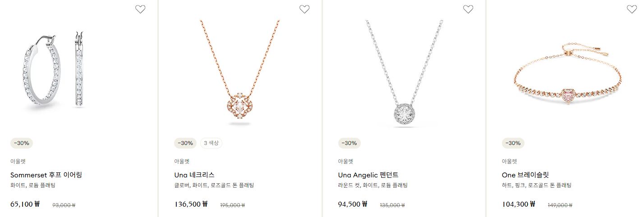The image size is (644, 217).
Task: Save One bracelet using the heart icon
Action: (632, 9)
